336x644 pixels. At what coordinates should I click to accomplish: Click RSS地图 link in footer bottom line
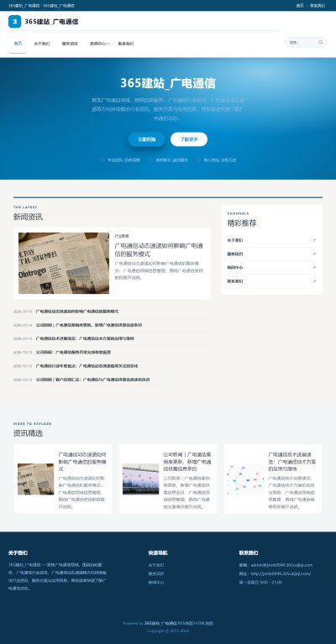186,624
